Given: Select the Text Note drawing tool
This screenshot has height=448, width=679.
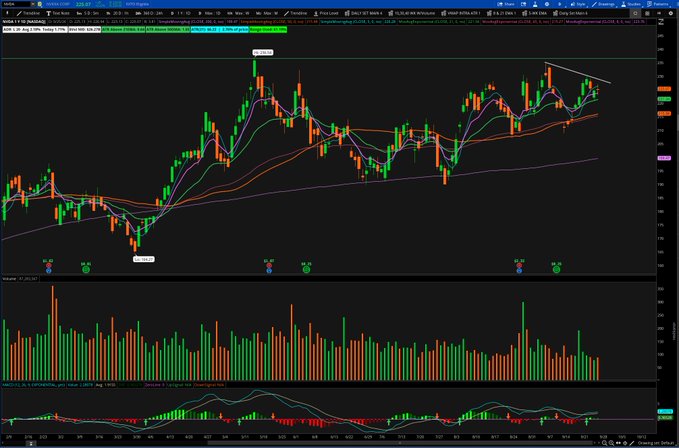Looking at the screenshot, I should (x=58, y=13).
